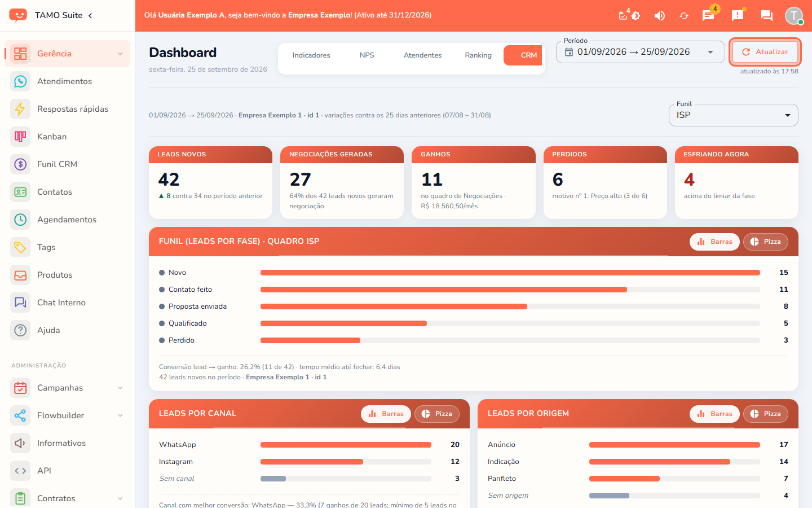Show Funil chart as Barras
This screenshot has height=508, width=812.
coord(714,242)
